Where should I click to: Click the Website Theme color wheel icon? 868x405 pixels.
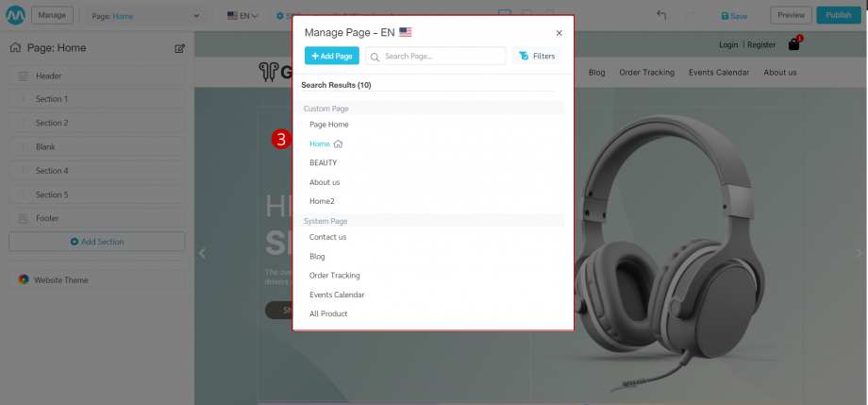tap(24, 280)
